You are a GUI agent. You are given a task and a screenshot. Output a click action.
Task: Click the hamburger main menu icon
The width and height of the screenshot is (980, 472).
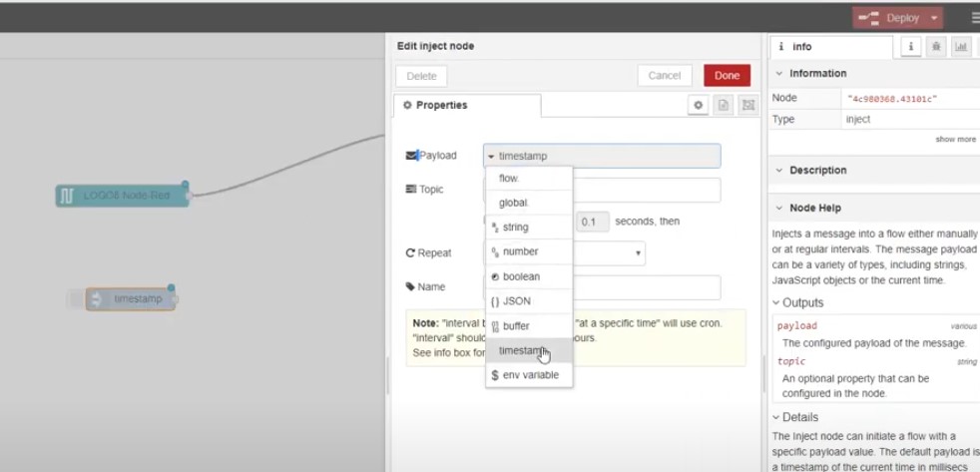click(974, 18)
